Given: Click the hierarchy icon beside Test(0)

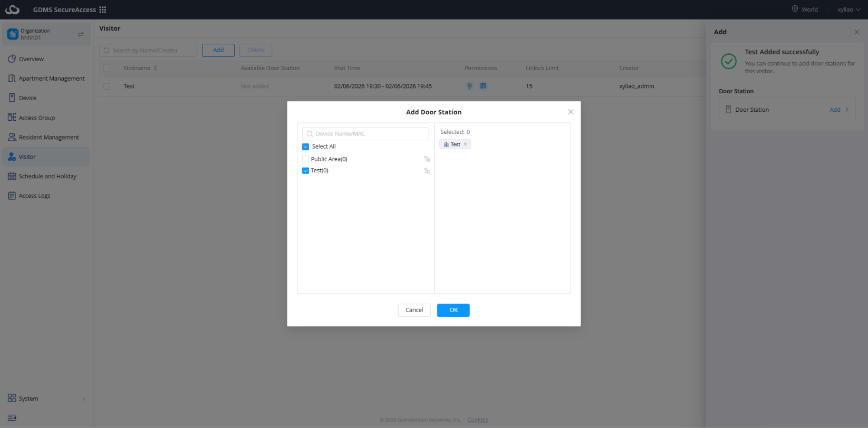Looking at the screenshot, I should [427, 171].
